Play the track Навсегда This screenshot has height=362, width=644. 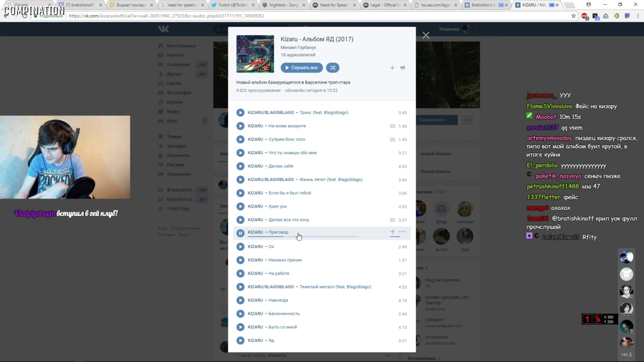pos(240,300)
